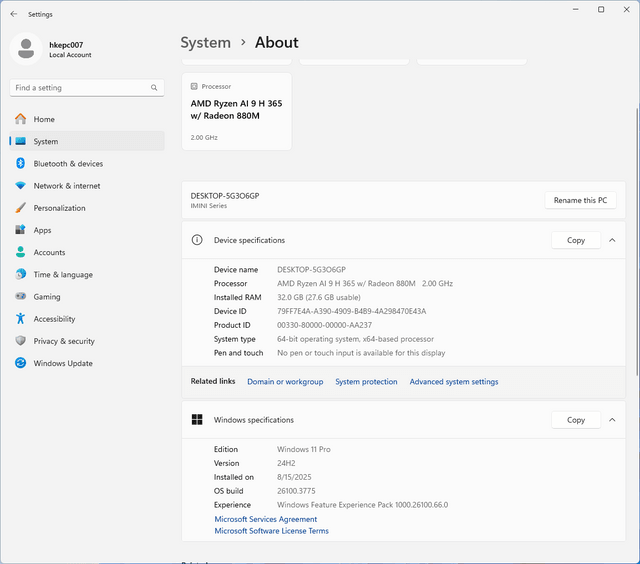The image size is (640, 564).
Task: Click the Accounts person icon
Action: (x=20, y=252)
